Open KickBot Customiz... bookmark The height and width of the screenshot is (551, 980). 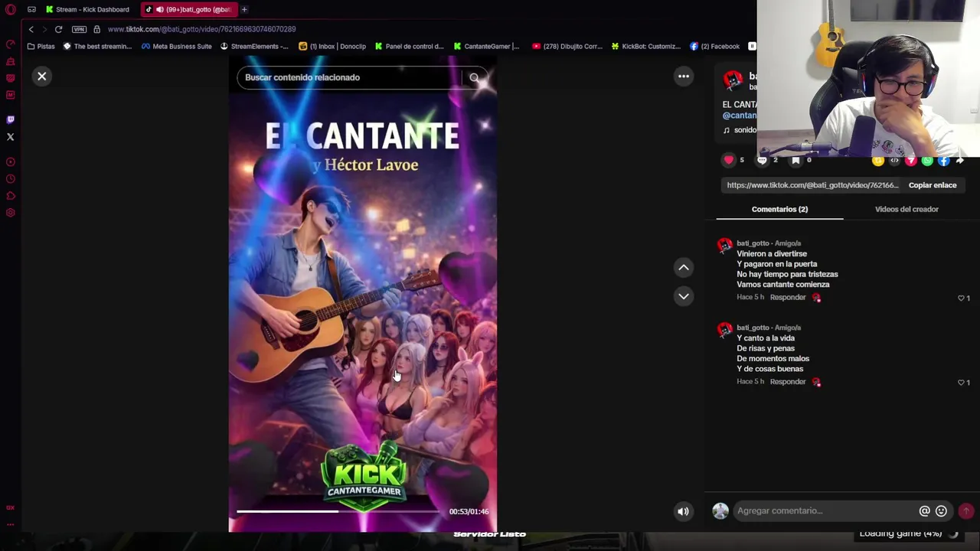[x=645, y=46]
